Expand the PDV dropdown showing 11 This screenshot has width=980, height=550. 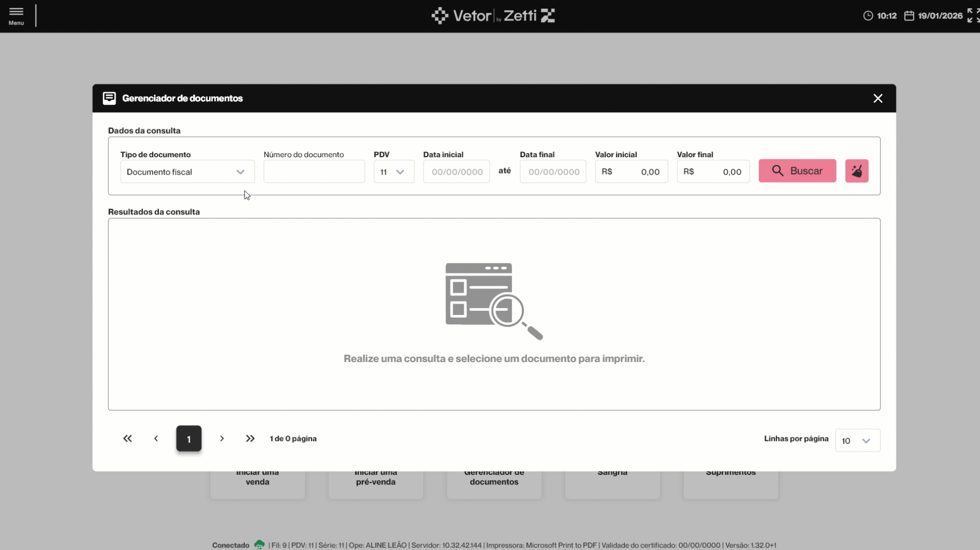pos(394,172)
